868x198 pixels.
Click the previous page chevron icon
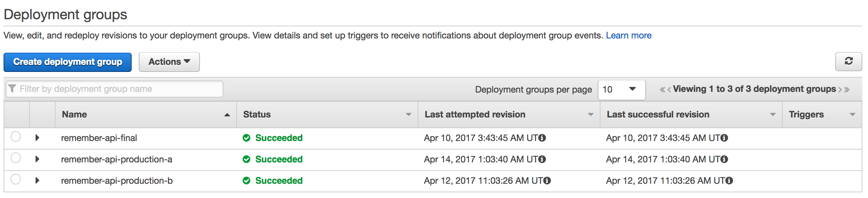point(669,90)
